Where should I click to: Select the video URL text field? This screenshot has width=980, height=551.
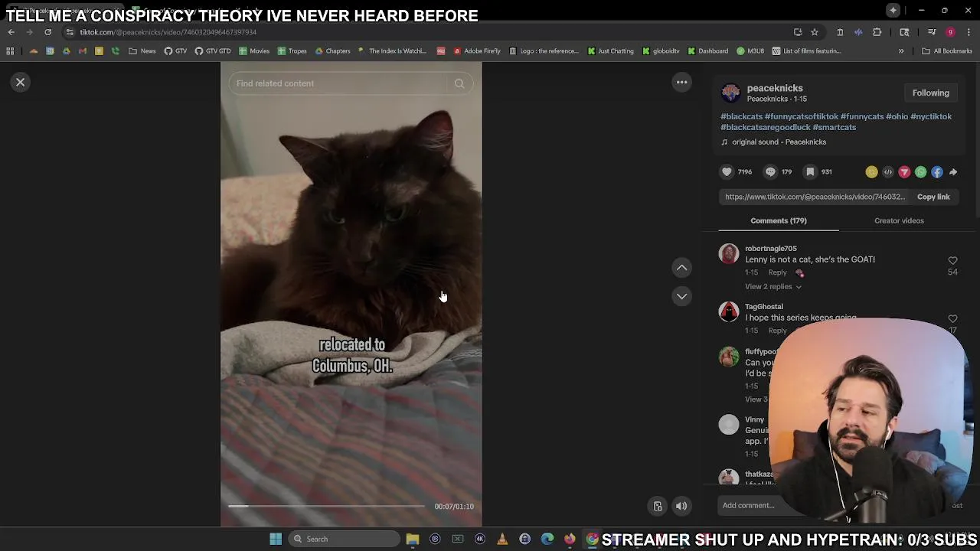pos(815,197)
